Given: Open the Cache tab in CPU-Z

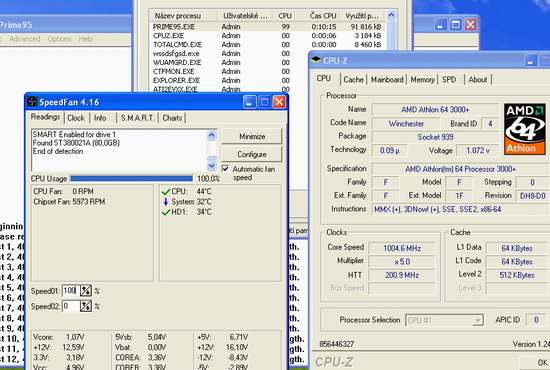Looking at the screenshot, I should pyautogui.click(x=353, y=80).
